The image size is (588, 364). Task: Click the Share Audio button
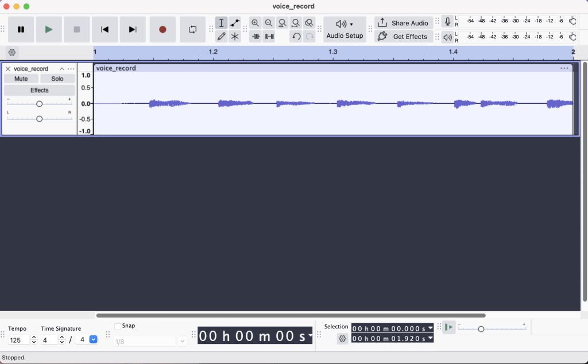[x=404, y=23]
